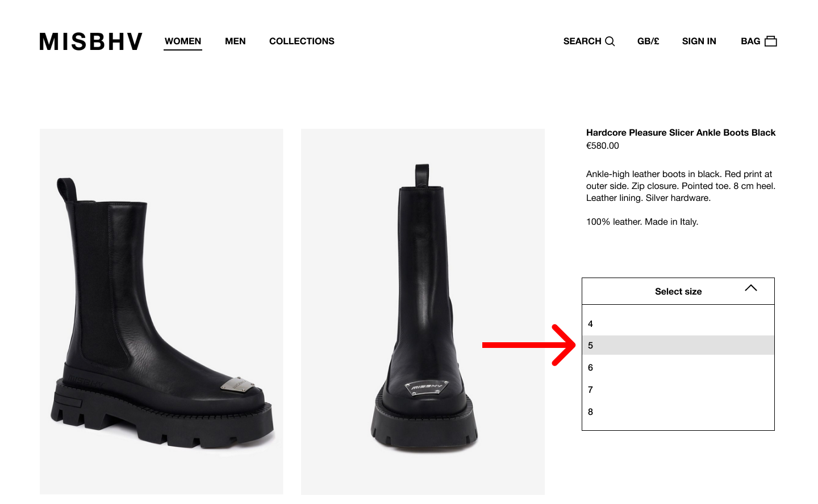This screenshot has width=818, height=504.
Task: Open the MEN menu
Action: 235,41
